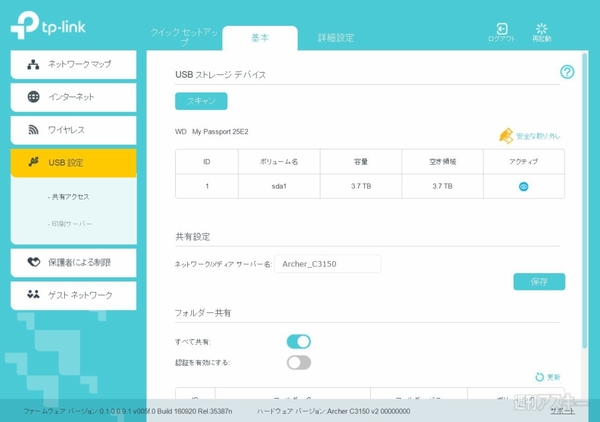The width and height of the screenshot is (600, 422).
Task: Click the USB ストレージ デバイス heading
Action: coord(220,75)
